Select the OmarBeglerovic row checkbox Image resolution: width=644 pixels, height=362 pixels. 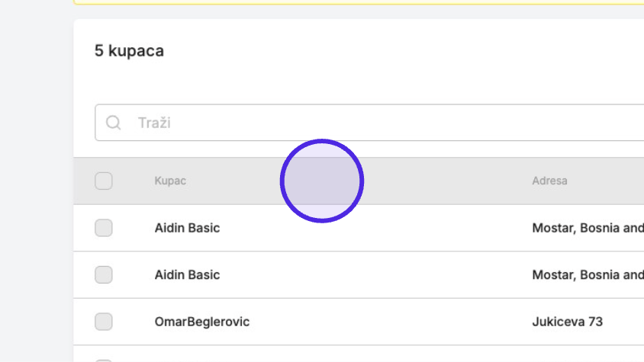tap(104, 322)
